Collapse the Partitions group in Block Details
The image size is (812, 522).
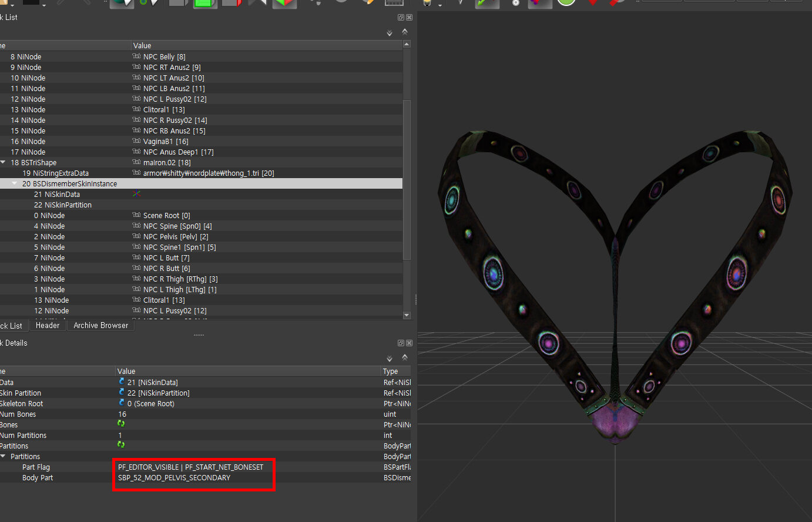point(4,456)
